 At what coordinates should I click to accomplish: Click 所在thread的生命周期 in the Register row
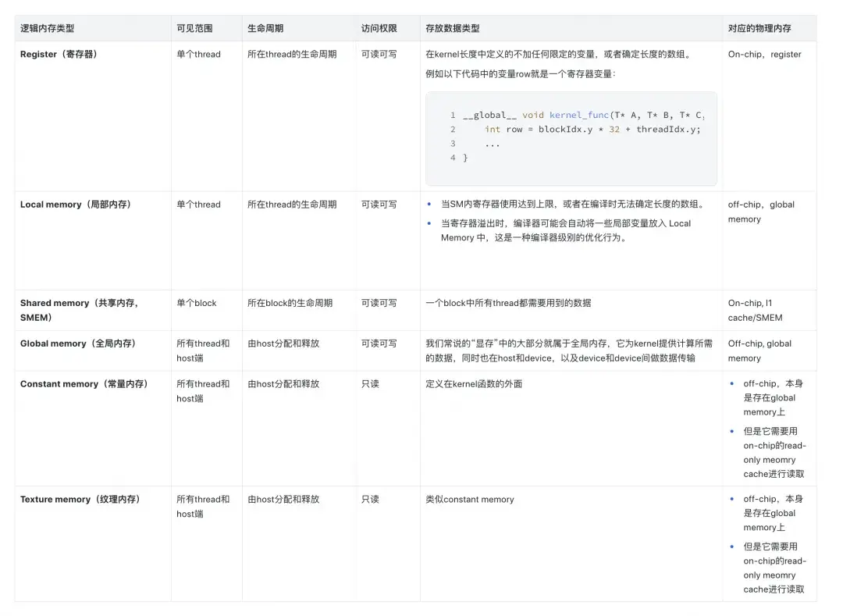(x=292, y=55)
